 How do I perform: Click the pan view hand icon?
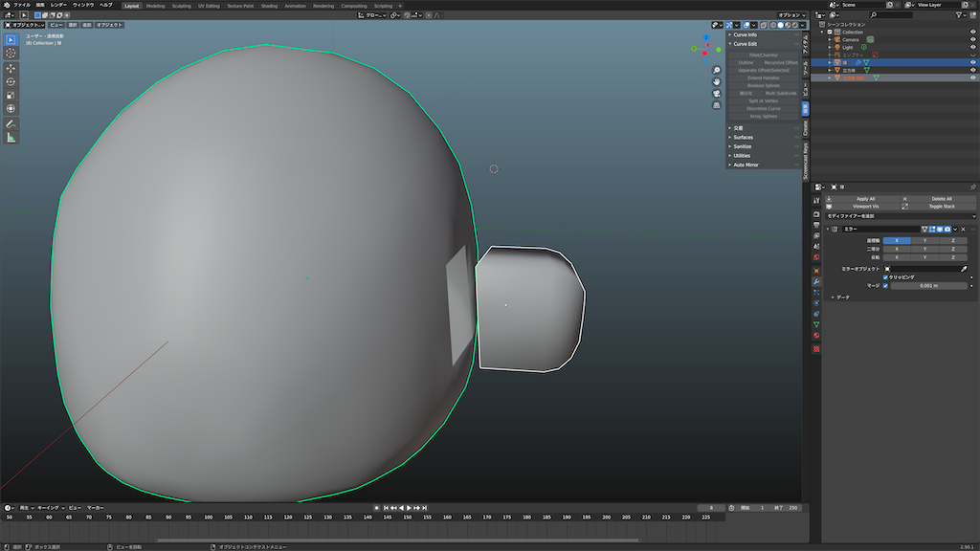716,82
